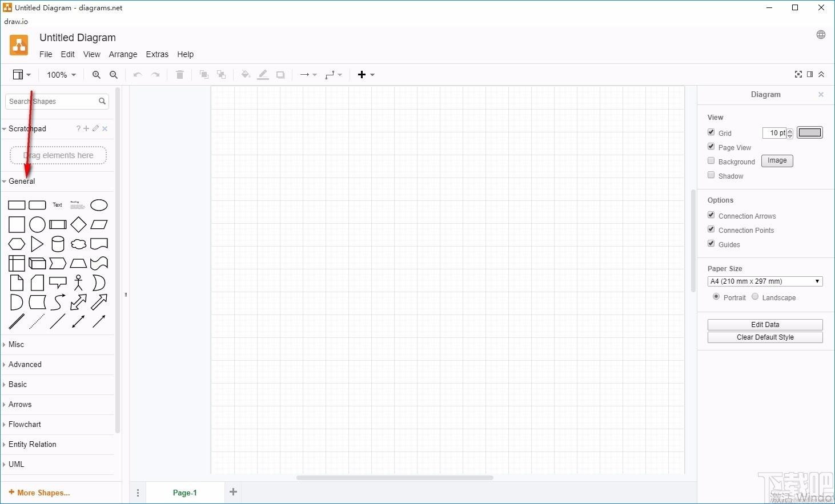Click the Zoom Out magnifier icon

(114, 75)
